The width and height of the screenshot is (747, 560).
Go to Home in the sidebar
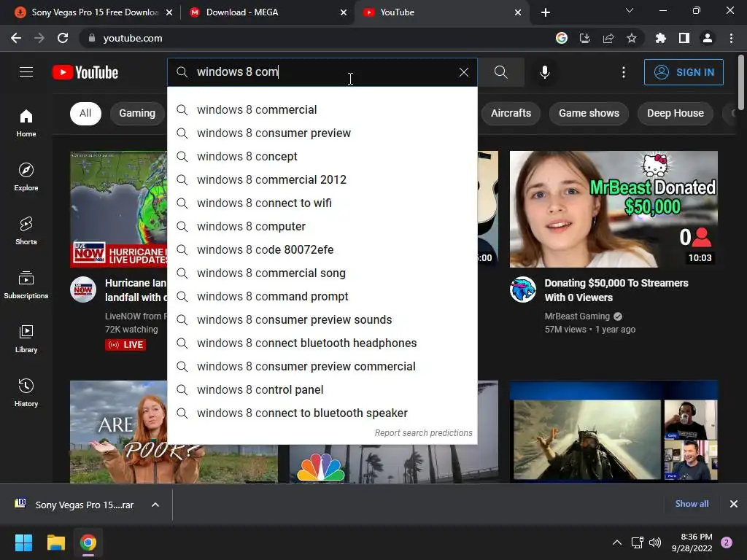pos(26,123)
